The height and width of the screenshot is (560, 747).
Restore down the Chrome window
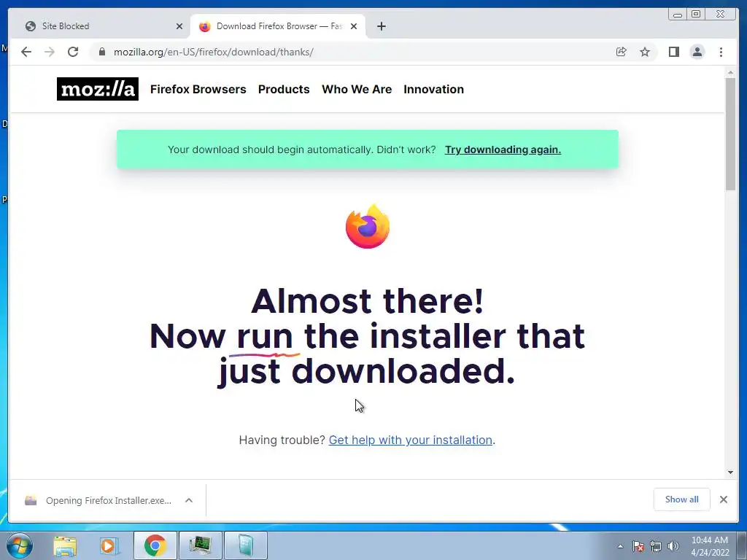pos(696,15)
